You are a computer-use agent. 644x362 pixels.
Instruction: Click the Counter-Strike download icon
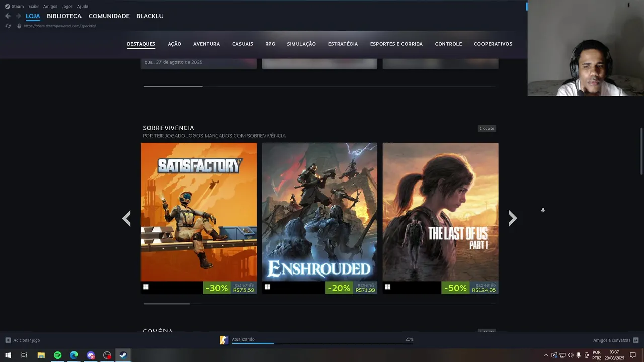224,340
